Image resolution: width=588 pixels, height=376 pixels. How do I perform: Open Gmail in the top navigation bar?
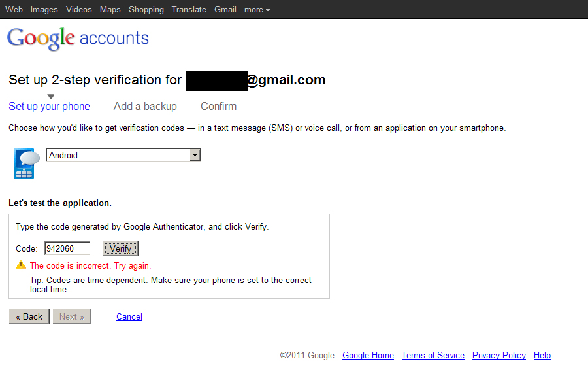pyautogui.click(x=225, y=9)
